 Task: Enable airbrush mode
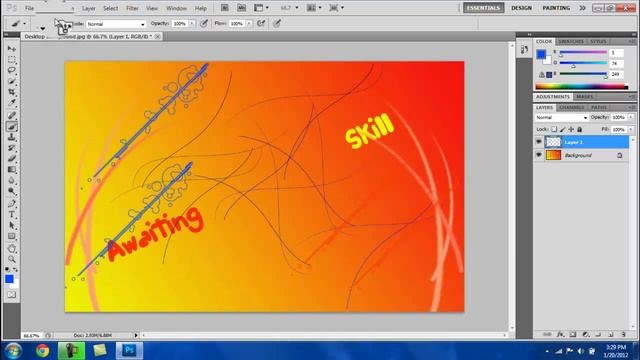261,24
